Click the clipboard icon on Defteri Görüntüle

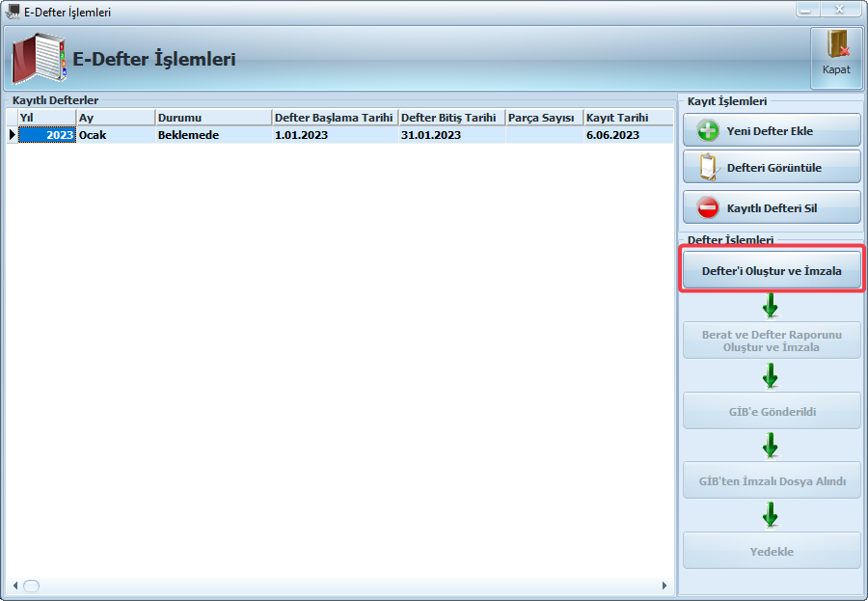[708, 167]
